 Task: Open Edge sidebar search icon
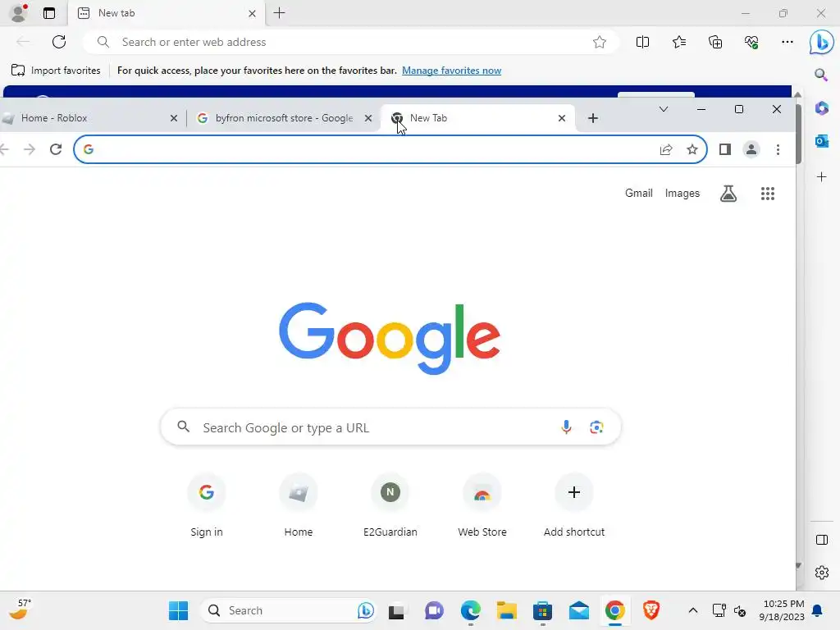821,75
